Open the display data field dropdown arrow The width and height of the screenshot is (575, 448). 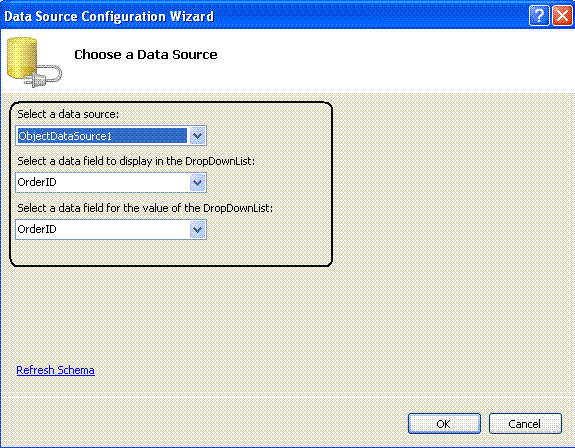click(x=197, y=182)
